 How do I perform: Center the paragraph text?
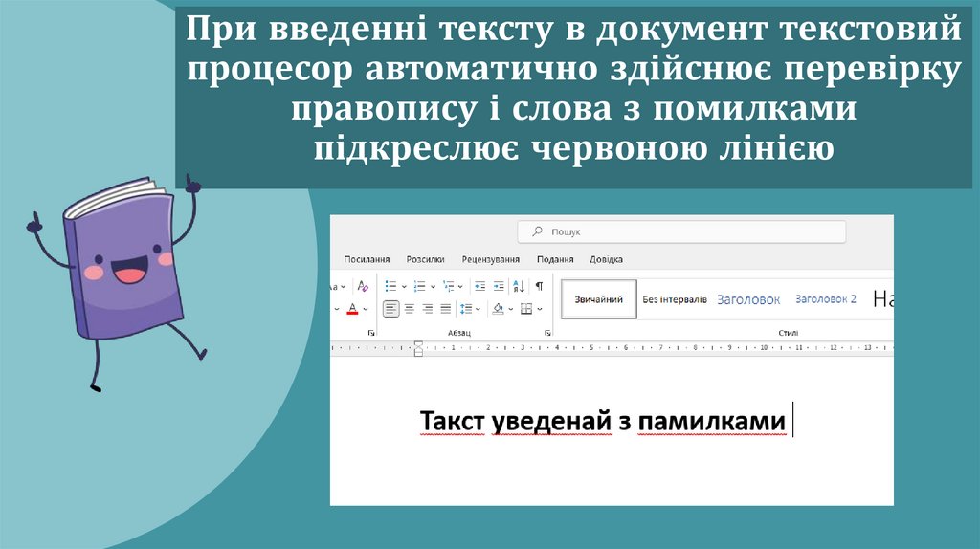coord(410,309)
